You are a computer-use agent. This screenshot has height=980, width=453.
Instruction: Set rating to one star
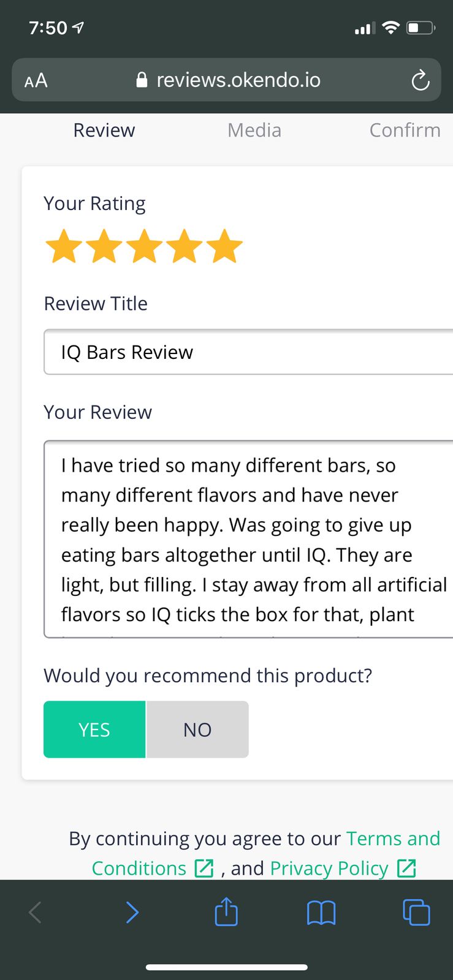click(64, 246)
